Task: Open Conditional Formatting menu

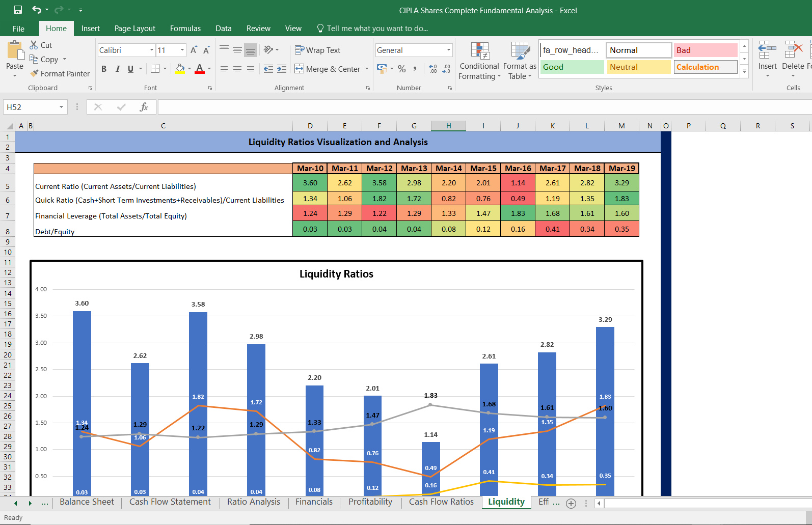Action: 479,61
